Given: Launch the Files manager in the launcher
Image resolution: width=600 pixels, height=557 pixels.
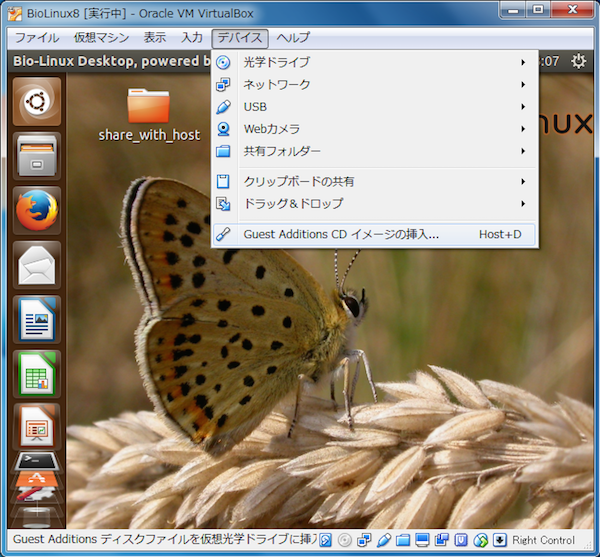Looking at the screenshot, I should (36, 156).
